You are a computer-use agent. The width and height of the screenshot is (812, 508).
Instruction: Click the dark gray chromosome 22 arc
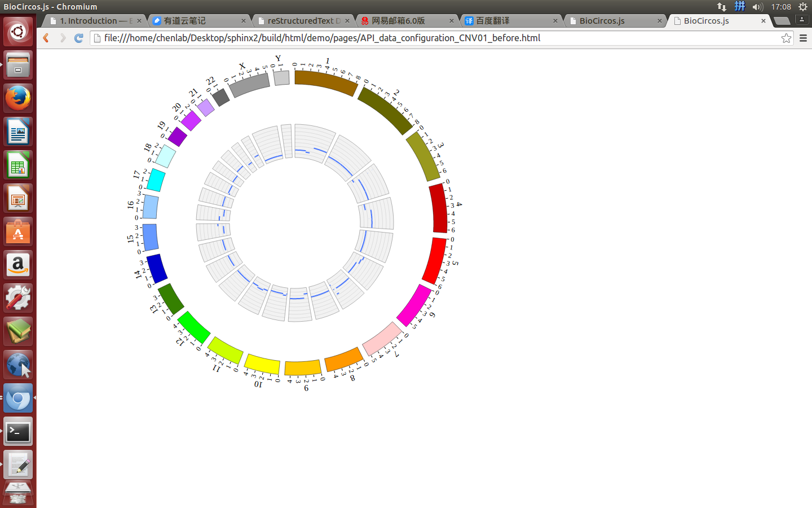tap(220, 97)
